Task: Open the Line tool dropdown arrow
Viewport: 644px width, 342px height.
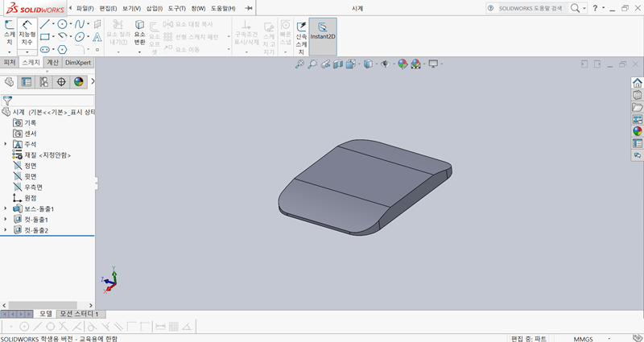Action: tap(53, 24)
